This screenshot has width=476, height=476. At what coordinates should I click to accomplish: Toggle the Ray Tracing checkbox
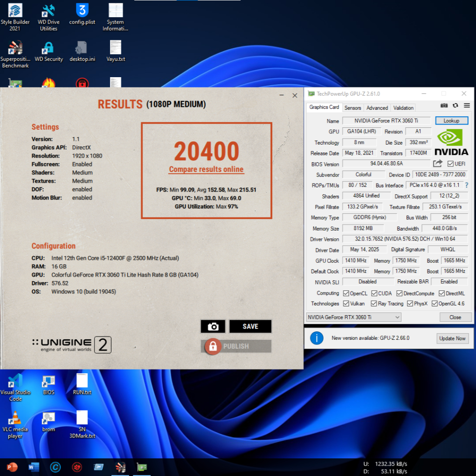point(374,304)
